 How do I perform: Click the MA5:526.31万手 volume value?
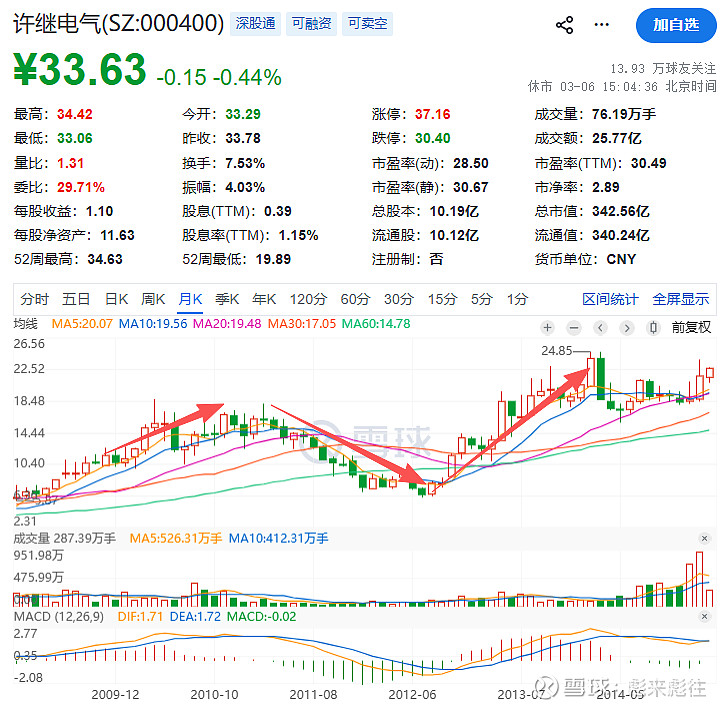point(176,538)
